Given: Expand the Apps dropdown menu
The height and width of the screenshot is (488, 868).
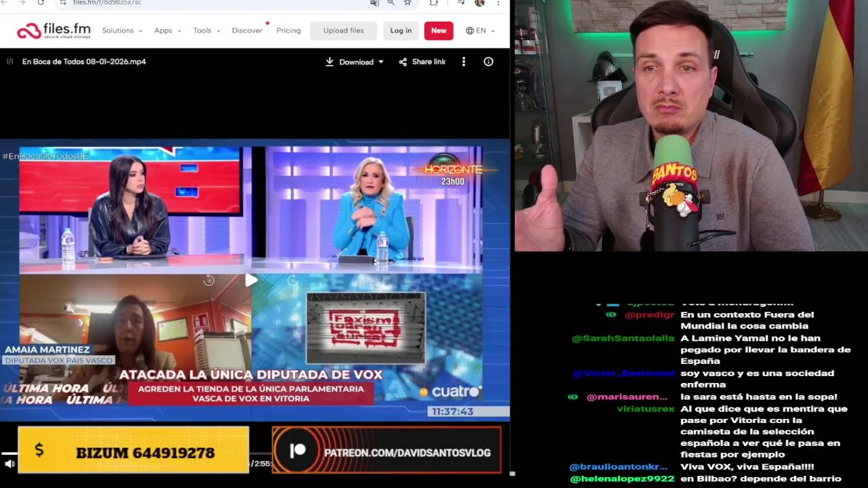Looking at the screenshot, I should 167,30.
